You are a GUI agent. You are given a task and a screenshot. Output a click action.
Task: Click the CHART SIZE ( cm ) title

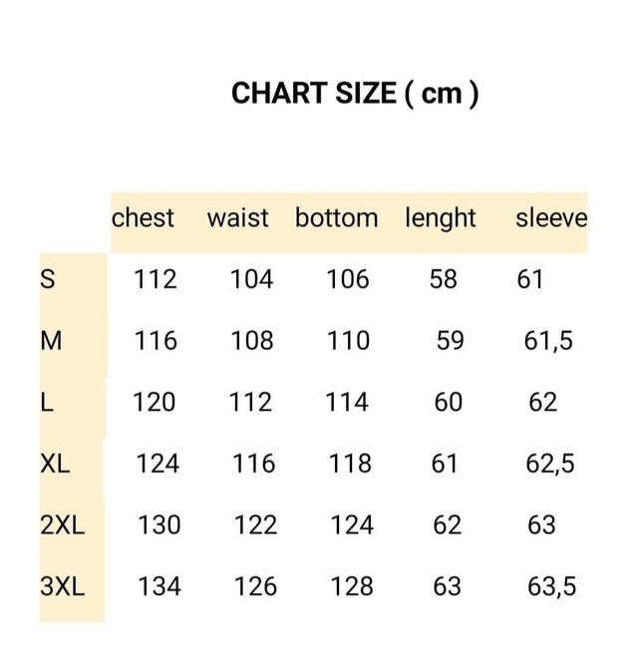click(x=355, y=93)
